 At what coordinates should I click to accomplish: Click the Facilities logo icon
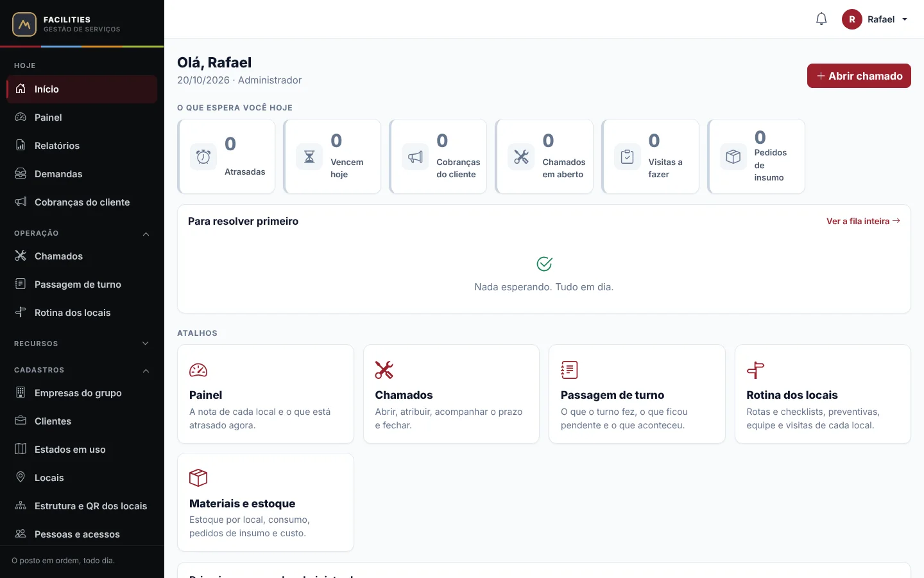(24, 24)
